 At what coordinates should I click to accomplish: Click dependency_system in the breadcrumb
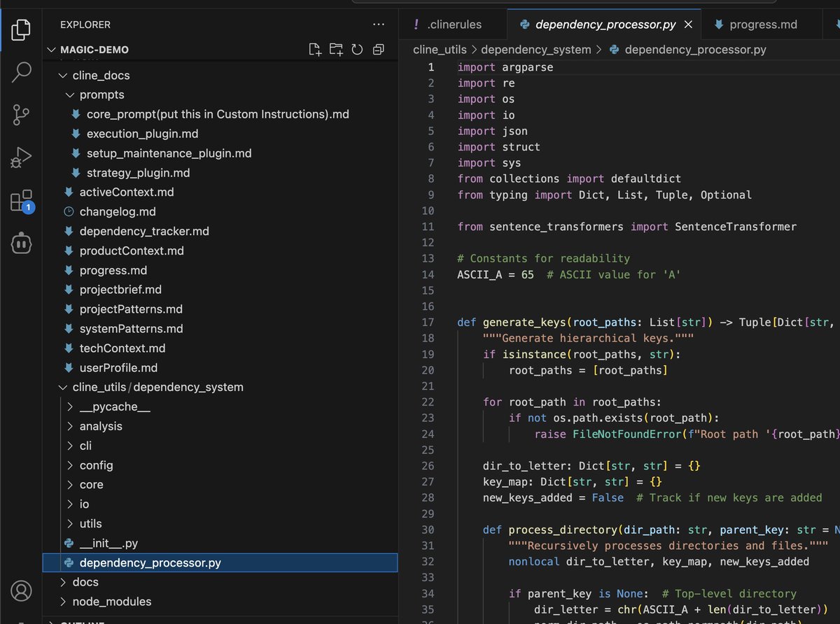pyautogui.click(x=536, y=50)
